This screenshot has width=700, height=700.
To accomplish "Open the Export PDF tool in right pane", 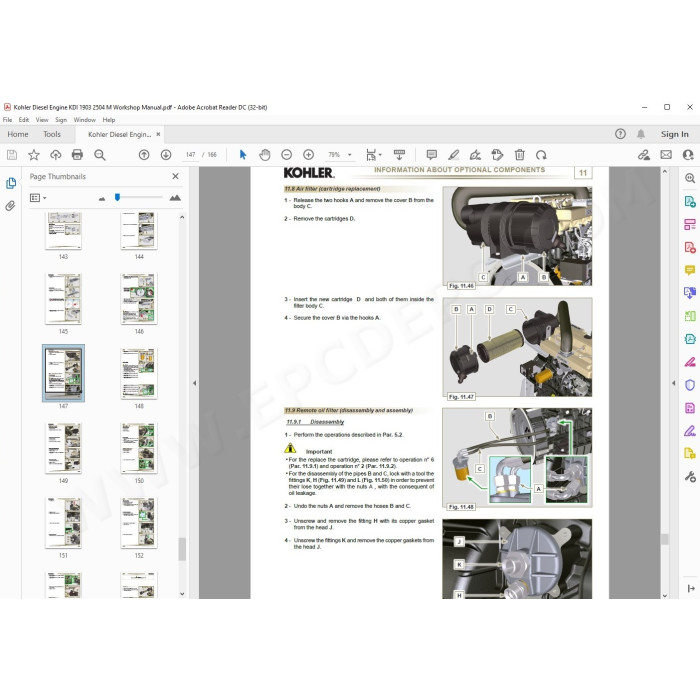I will tap(690, 201).
